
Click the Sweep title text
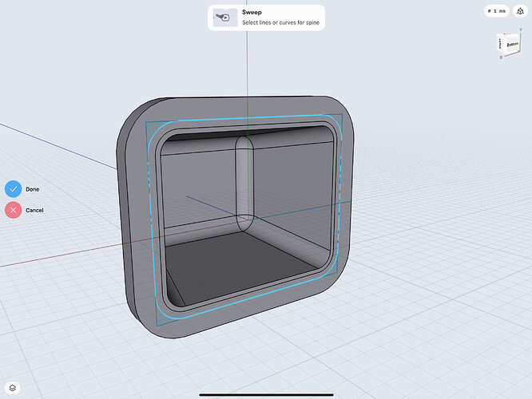[252, 12]
